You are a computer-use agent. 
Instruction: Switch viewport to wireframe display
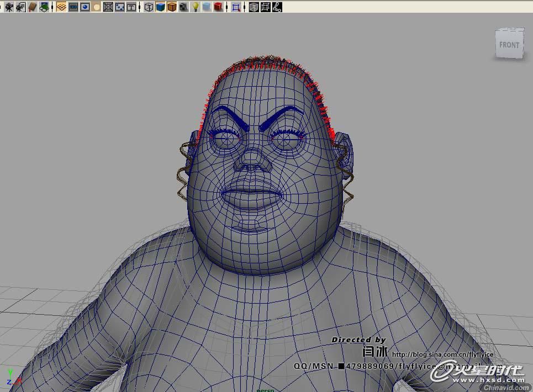point(149,7)
